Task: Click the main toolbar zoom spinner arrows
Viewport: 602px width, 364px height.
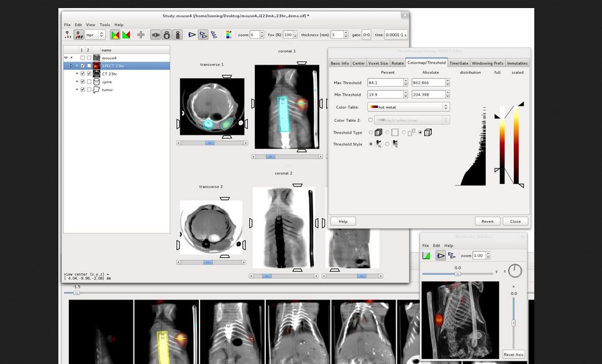Action: pyautogui.click(x=262, y=35)
